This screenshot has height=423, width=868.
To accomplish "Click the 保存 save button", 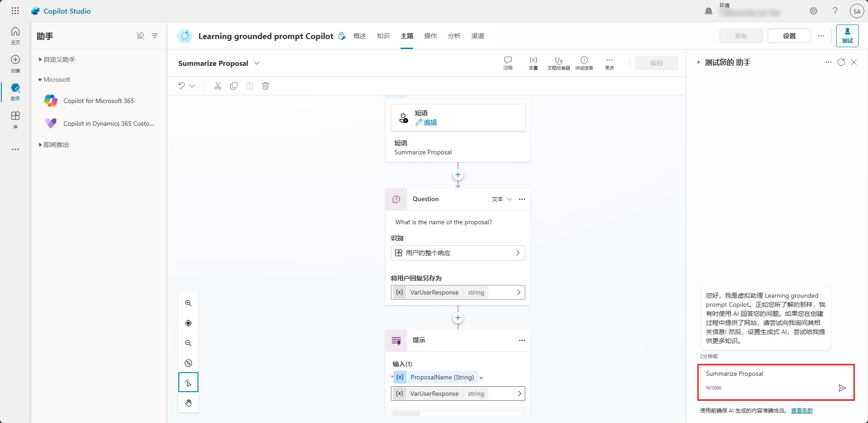I will 657,63.
